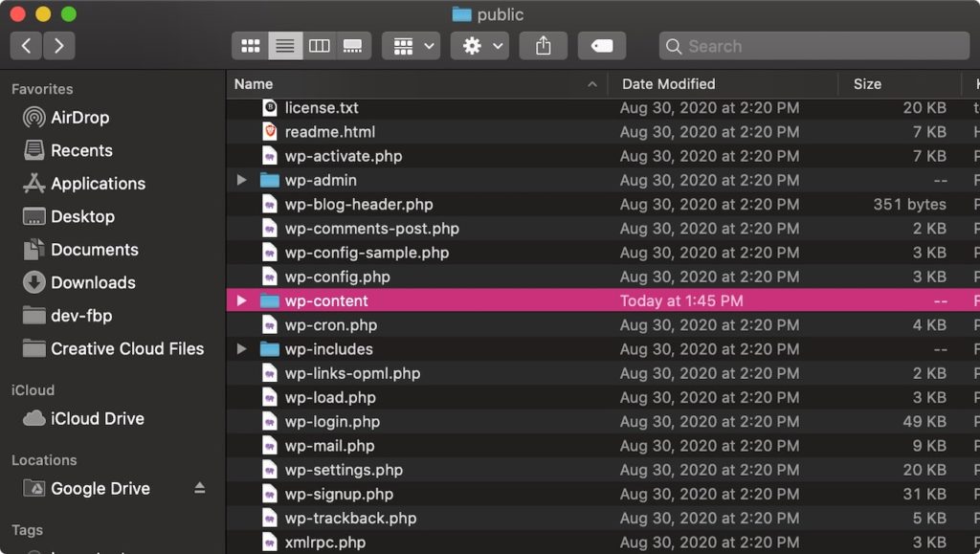Switch to column view
Viewport: 980px width, 554px height.
320,46
